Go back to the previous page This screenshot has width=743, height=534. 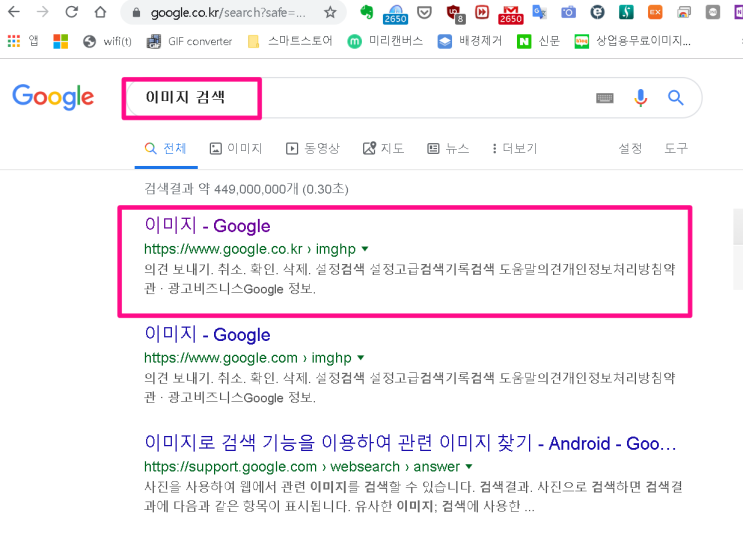click(x=14, y=12)
